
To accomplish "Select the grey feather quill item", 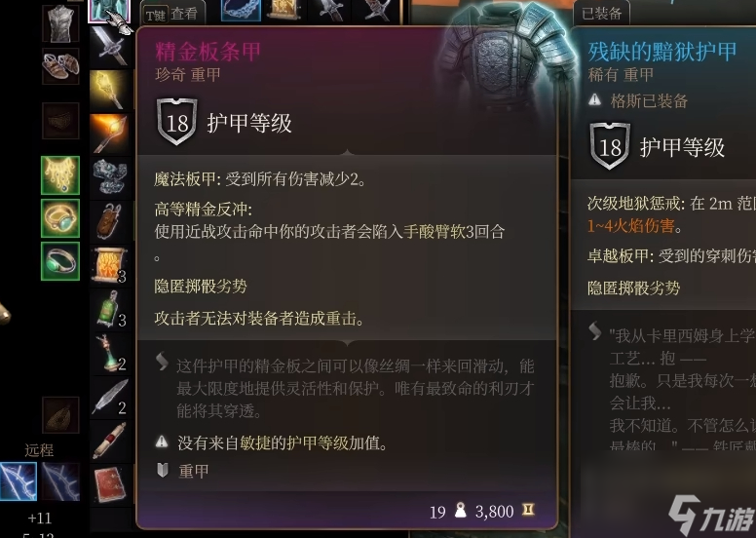I will (x=110, y=397).
